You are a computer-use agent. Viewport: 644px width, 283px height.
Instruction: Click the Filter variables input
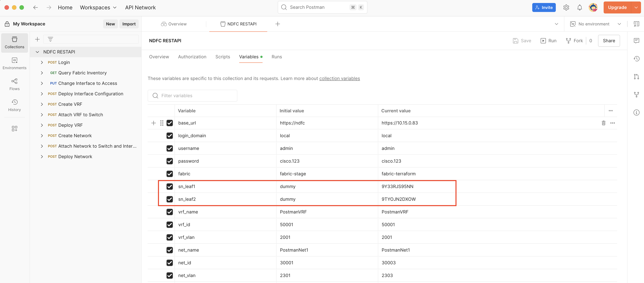click(x=192, y=96)
